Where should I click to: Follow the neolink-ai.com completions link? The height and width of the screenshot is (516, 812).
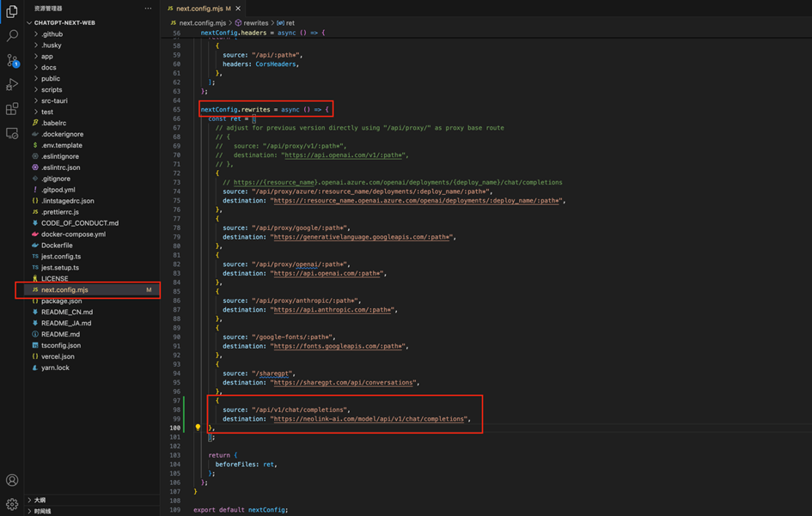pyautogui.click(x=369, y=419)
